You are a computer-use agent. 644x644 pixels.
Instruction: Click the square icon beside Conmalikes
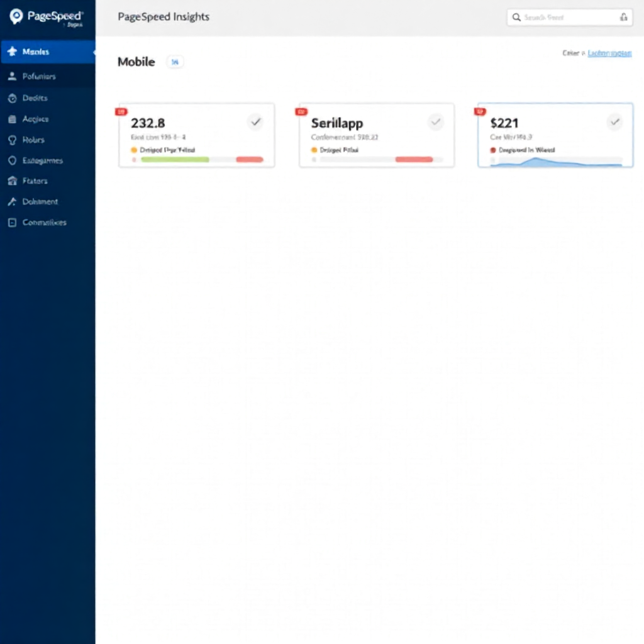coord(13,223)
